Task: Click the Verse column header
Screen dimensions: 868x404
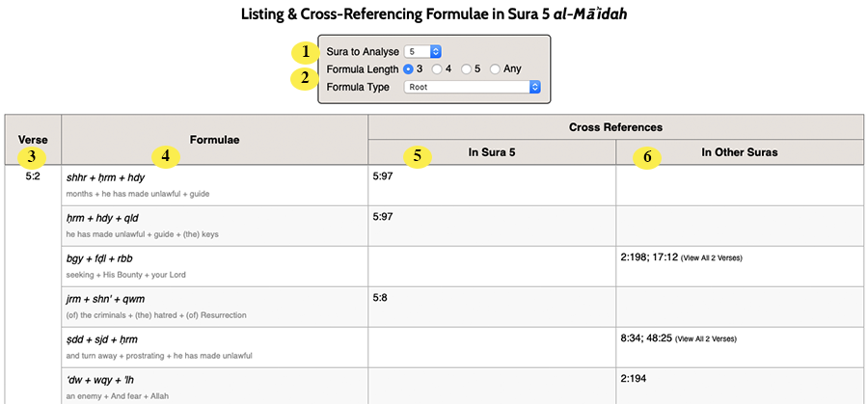Action: click(33, 140)
